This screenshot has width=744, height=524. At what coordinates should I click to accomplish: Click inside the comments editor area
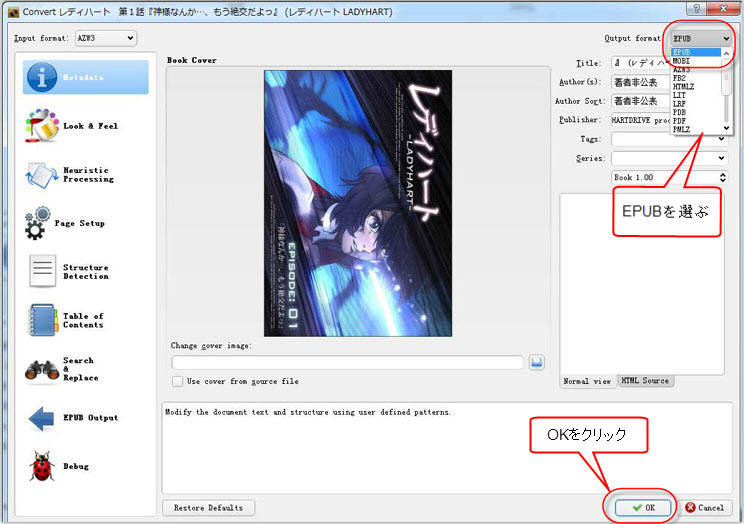tap(642, 283)
